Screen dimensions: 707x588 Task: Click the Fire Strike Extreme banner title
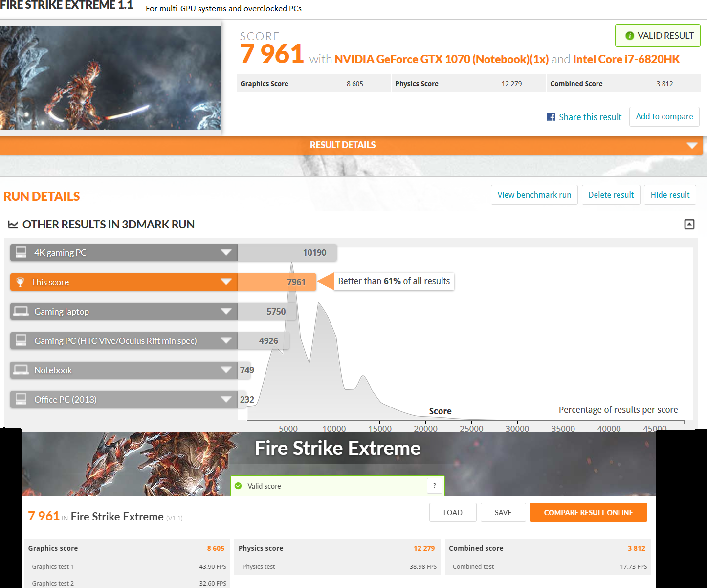pos(337,448)
